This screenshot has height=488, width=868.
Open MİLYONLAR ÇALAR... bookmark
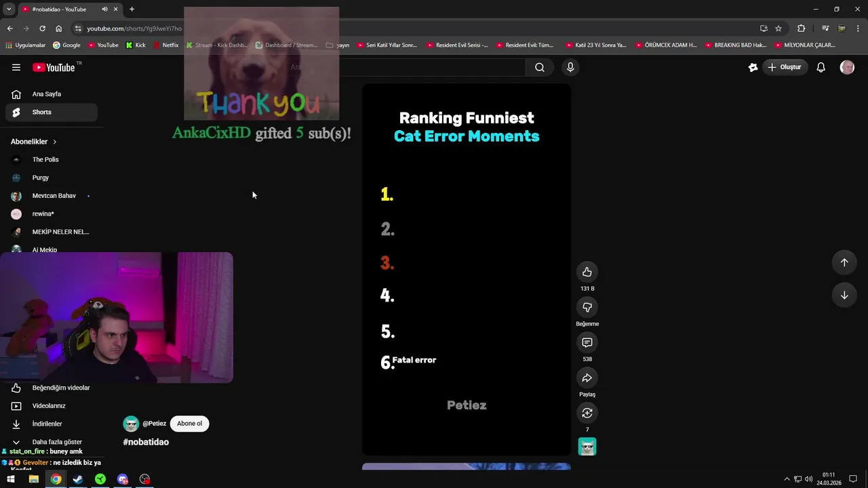coord(805,45)
